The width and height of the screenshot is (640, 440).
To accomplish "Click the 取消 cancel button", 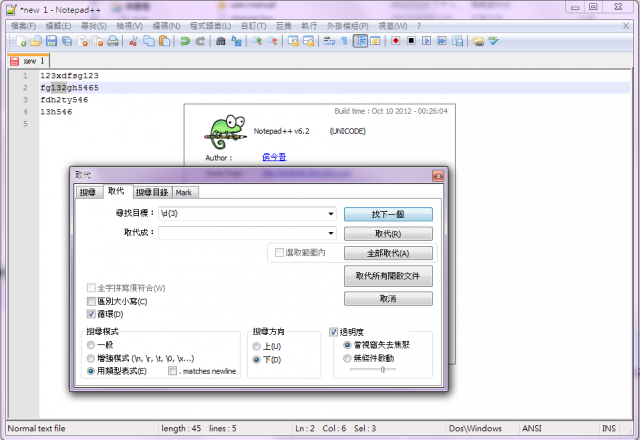I will [x=388, y=299].
